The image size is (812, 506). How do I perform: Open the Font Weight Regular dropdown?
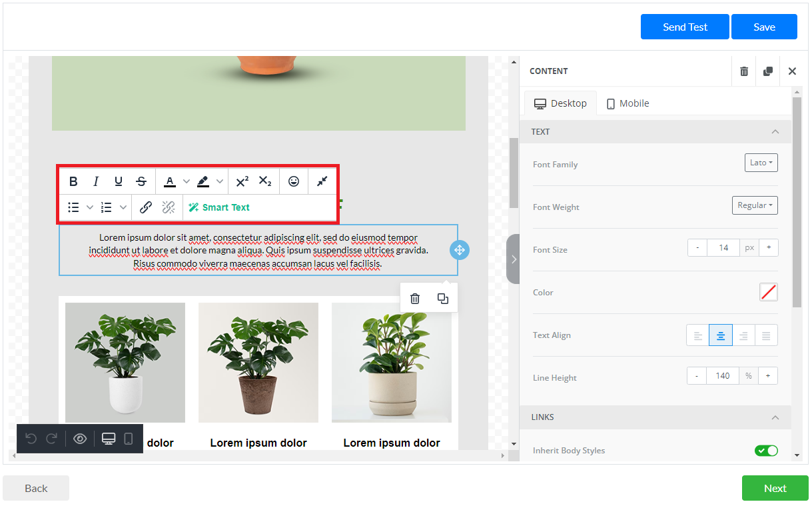pos(755,205)
